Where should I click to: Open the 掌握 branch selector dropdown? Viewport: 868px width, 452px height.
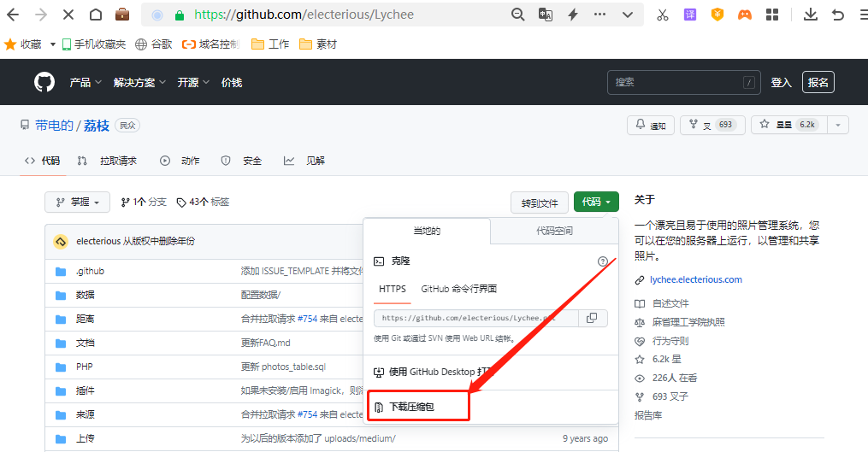tap(78, 202)
